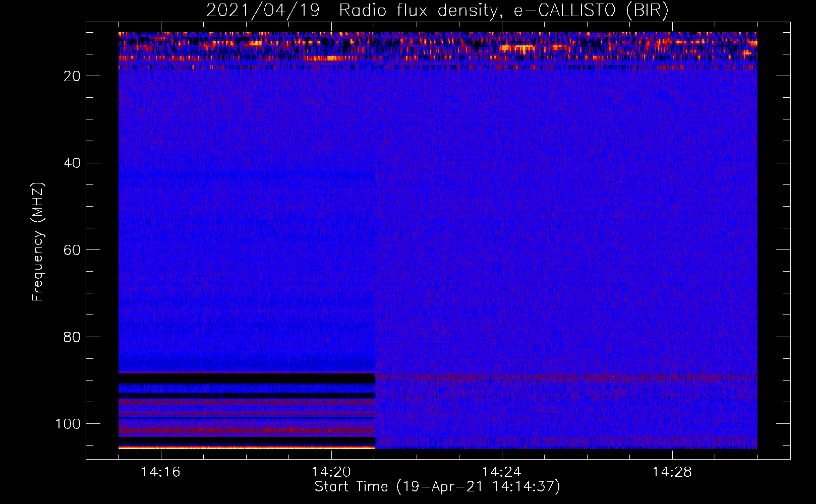Select the 14:28 time tick label

[x=672, y=472]
